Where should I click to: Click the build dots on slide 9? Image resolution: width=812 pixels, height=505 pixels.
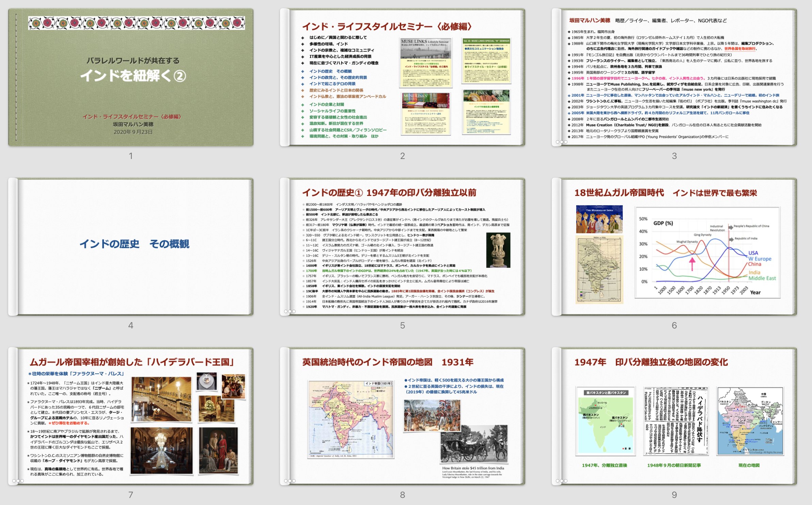(561, 480)
